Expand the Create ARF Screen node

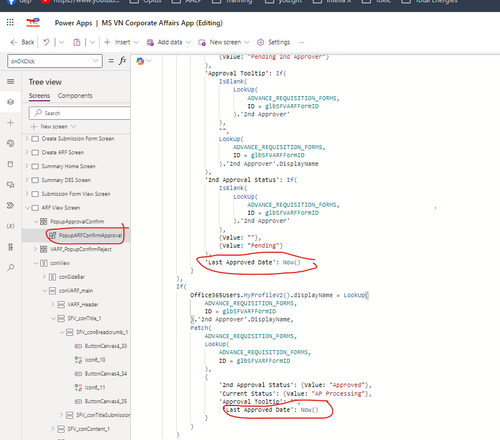(27, 152)
